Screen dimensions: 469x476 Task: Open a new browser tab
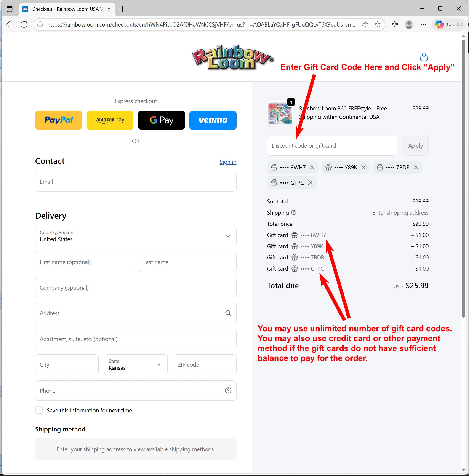coord(122,9)
